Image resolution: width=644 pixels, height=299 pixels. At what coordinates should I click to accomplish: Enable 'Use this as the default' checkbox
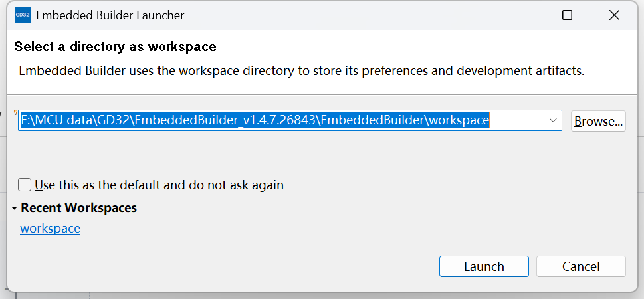click(x=25, y=185)
